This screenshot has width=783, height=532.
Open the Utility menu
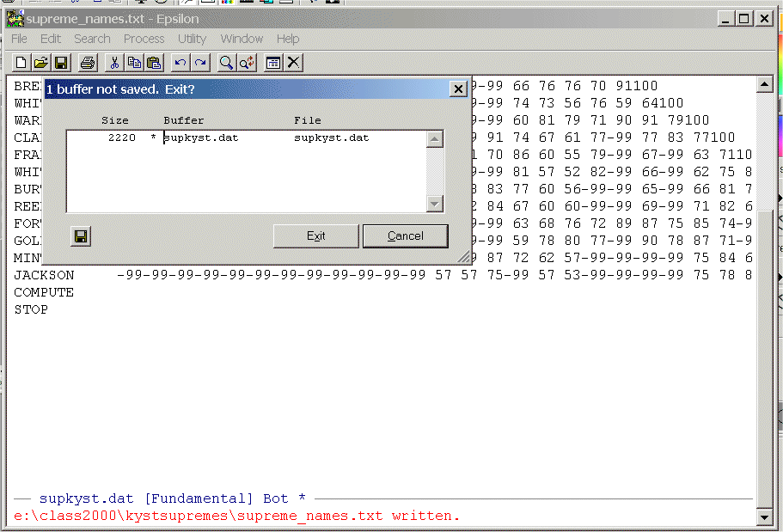tap(192, 39)
